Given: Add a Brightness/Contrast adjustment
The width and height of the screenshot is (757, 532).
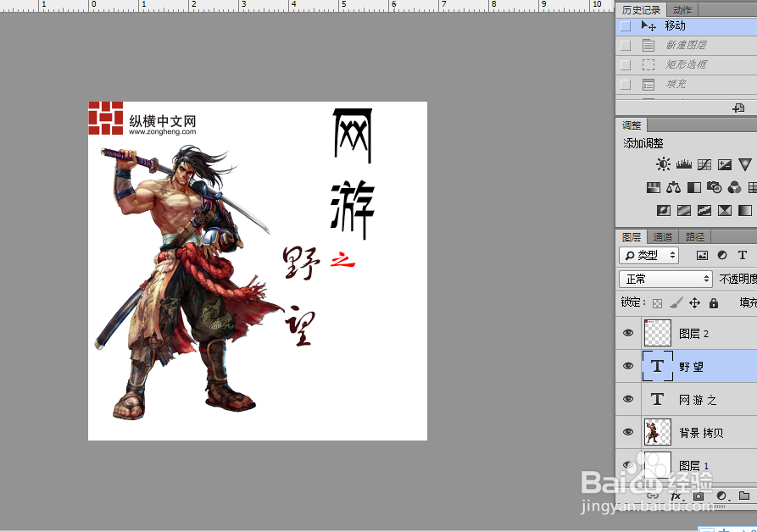Looking at the screenshot, I should pyautogui.click(x=663, y=164).
